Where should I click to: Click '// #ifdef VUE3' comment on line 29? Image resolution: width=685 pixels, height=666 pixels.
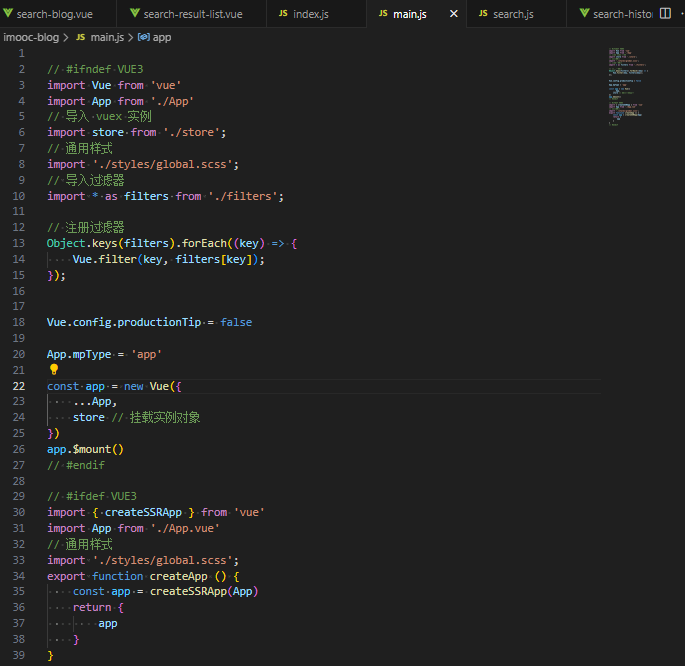coord(92,497)
